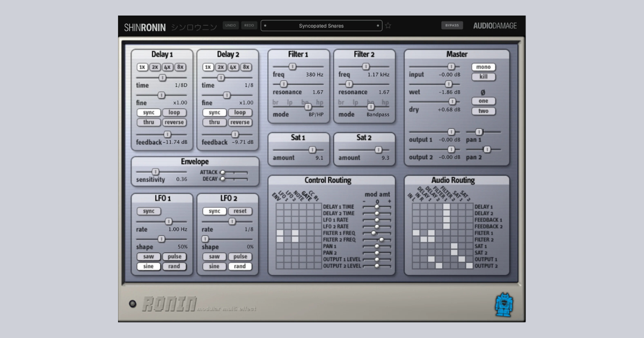Click the OUTPUT 2 LEVEL mod amt slider

pyautogui.click(x=377, y=266)
